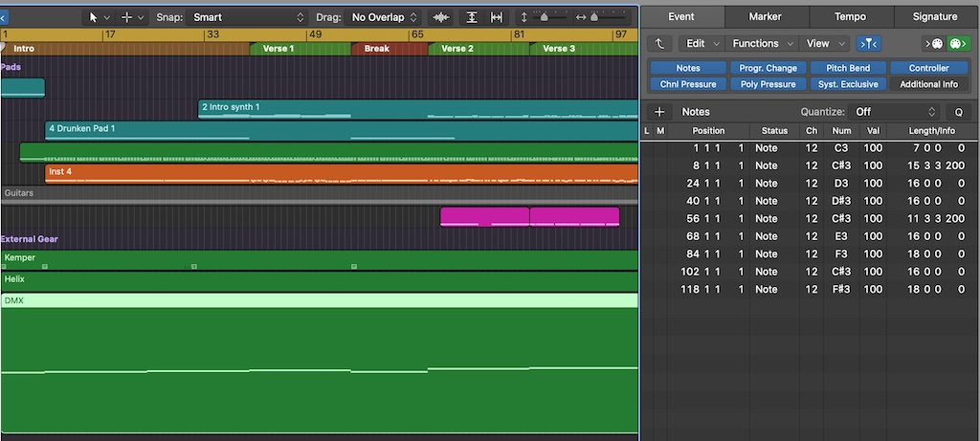The height and width of the screenshot is (441, 980).
Task: Click the Verse 1 arrangement marker
Action: [300, 49]
